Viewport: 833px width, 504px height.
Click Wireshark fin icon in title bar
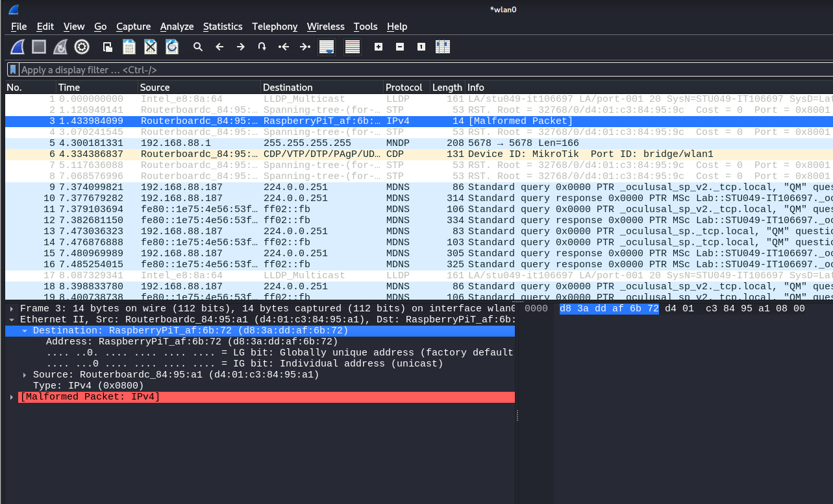[14, 9]
